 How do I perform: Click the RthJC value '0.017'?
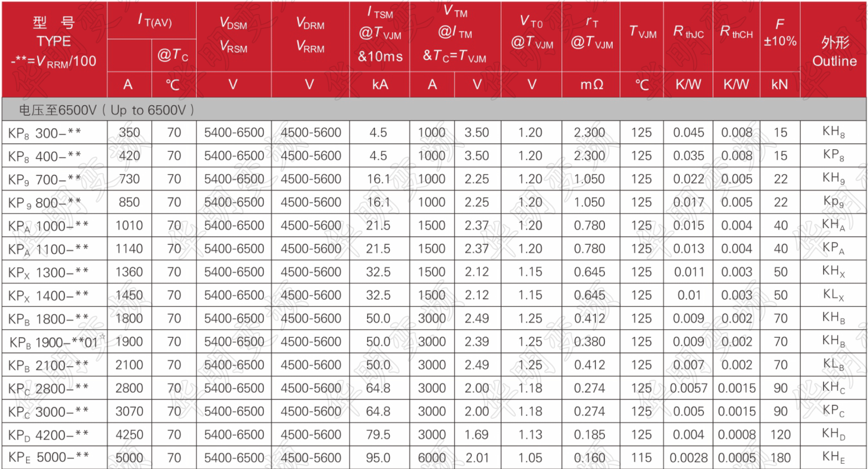[x=689, y=202]
